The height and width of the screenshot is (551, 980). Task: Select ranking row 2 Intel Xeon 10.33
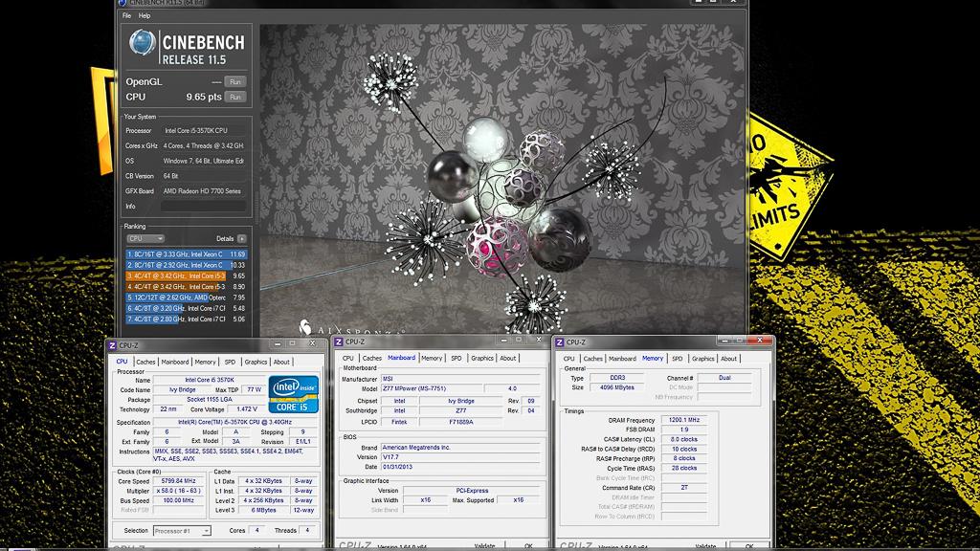187,265
